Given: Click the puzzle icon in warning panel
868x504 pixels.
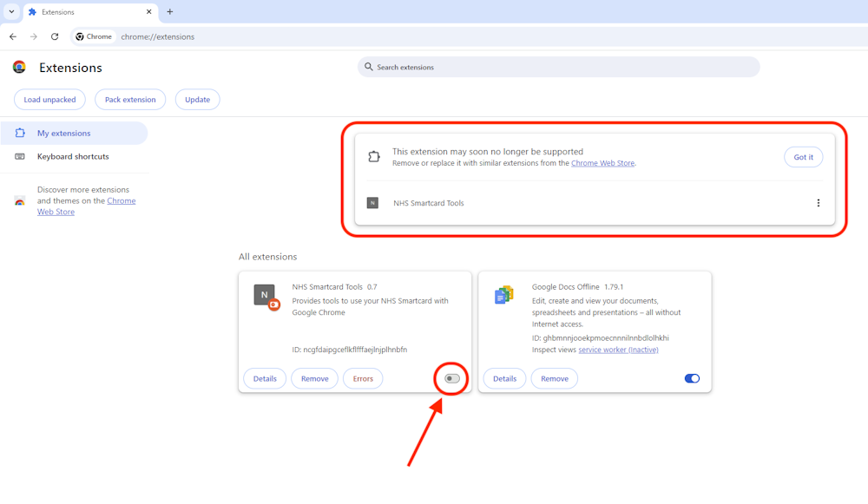Looking at the screenshot, I should [x=374, y=156].
